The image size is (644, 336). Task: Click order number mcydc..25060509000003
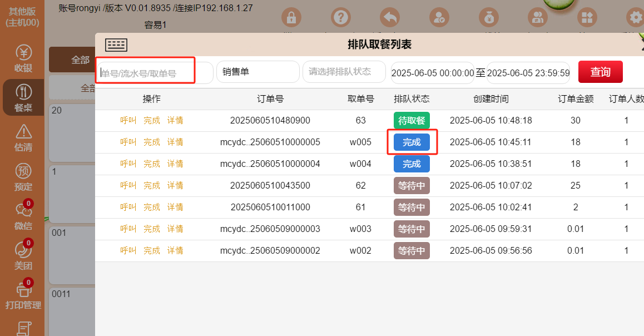pos(270,229)
